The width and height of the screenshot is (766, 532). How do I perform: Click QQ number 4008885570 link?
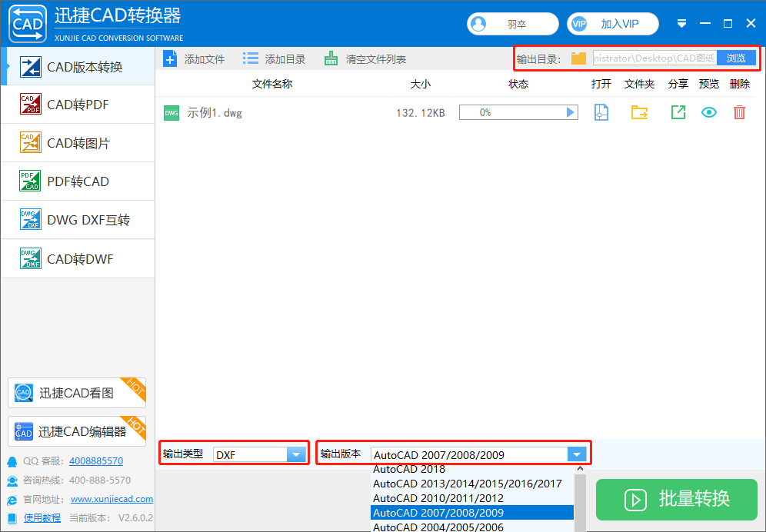click(x=96, y=461)
